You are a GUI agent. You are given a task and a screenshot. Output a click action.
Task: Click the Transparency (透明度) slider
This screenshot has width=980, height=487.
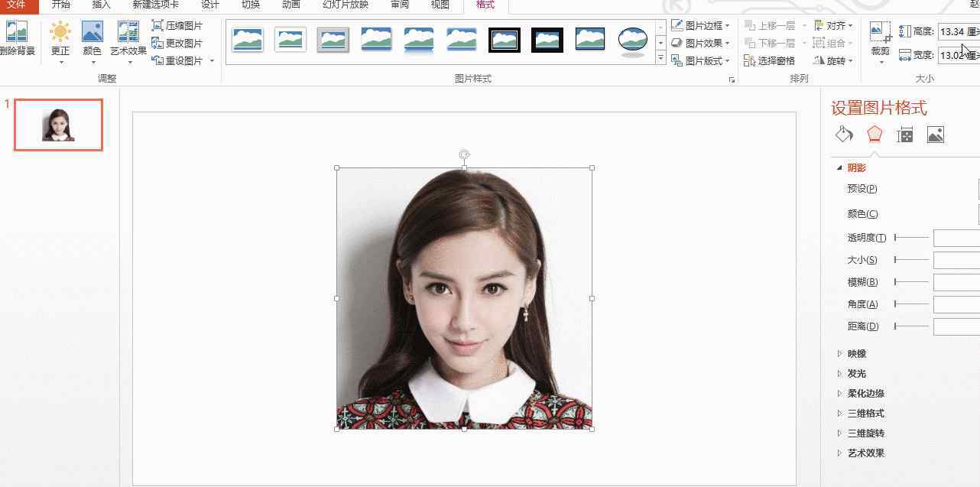(x=911, y=238)
